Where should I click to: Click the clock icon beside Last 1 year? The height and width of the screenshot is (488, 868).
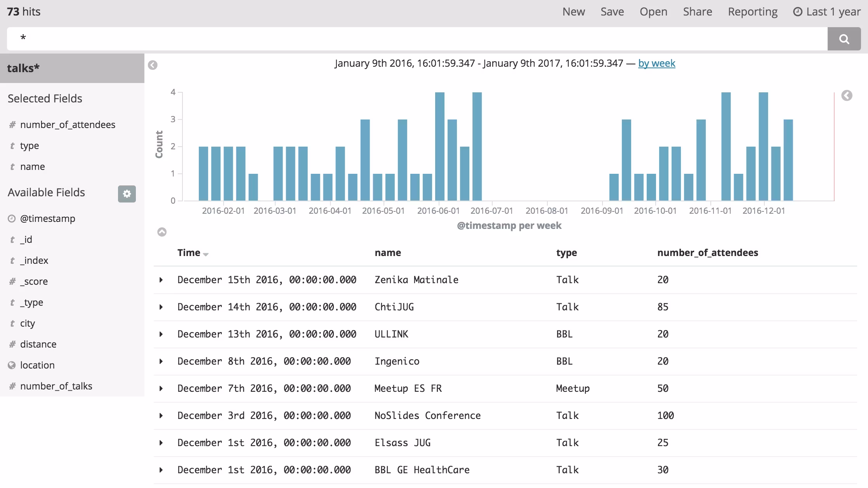tap(797, 12)
